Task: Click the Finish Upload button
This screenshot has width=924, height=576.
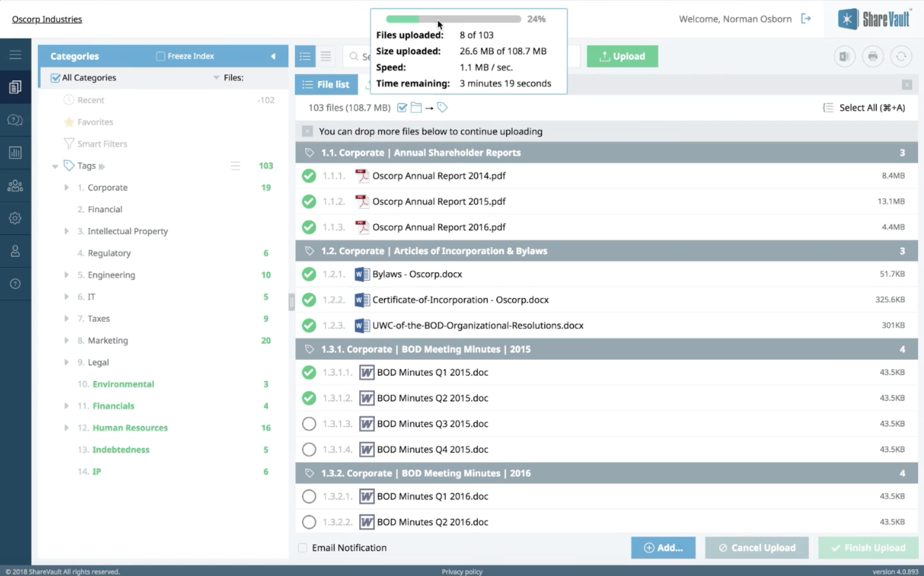Action: coord(868,548)
